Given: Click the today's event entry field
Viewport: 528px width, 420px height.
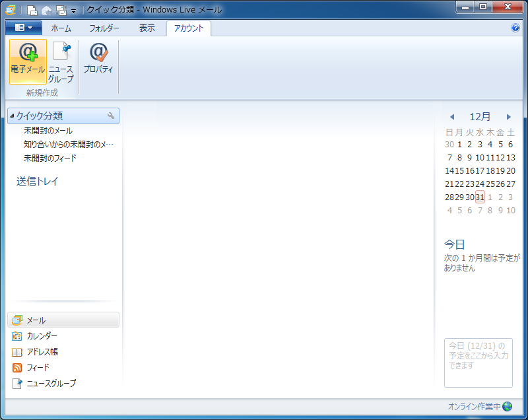Looking at the screenshot, I should 478,363.
